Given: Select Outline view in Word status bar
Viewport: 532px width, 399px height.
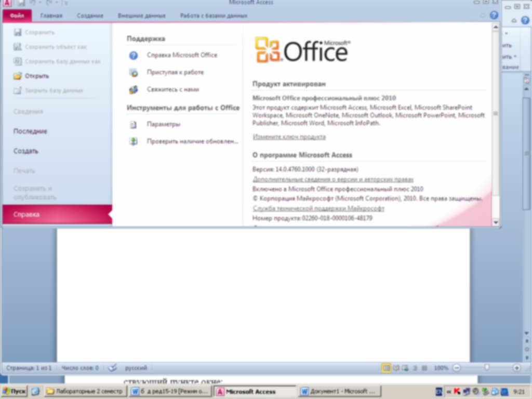Looking at the screenshot, I should [x=415, y=368].
